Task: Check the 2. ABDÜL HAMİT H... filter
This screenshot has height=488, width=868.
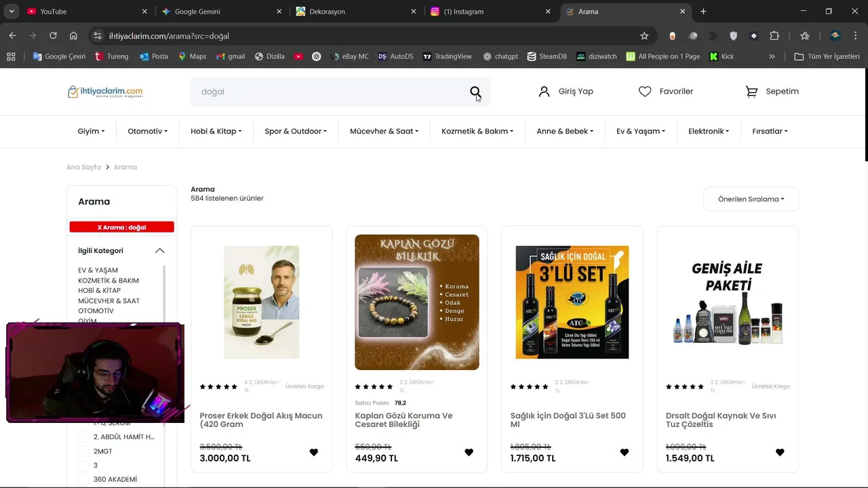Action: click(x=84, y=437)
